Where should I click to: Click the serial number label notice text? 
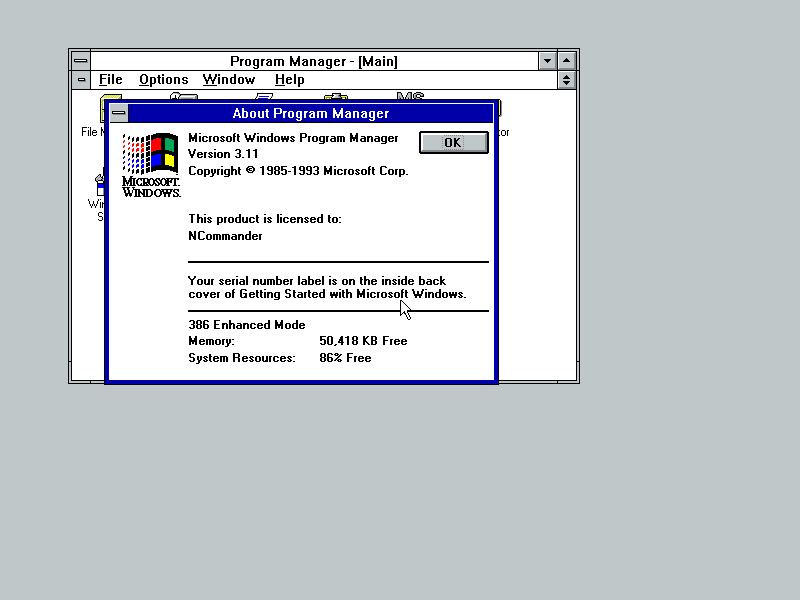pyautogui.click(x=327, y=287)
